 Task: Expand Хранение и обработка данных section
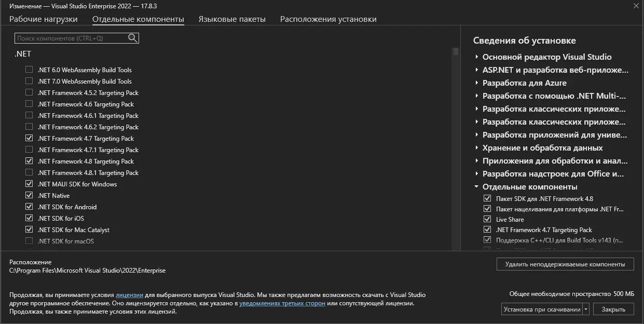[x=477, y=148]
